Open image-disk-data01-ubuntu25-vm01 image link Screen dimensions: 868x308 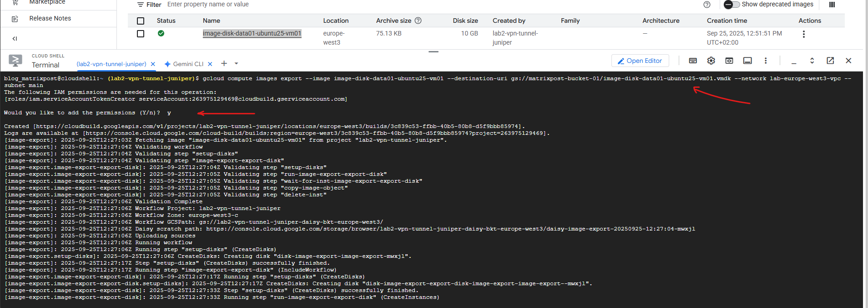[252, 33]
